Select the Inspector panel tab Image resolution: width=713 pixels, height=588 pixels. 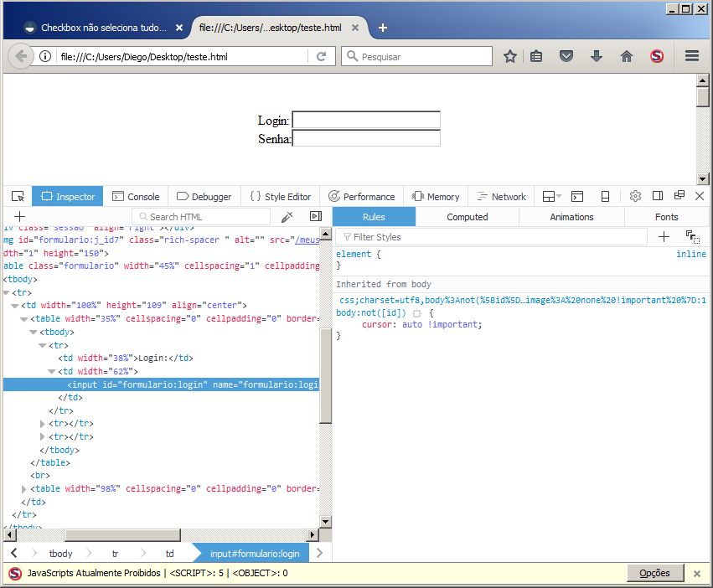point(68,197)
